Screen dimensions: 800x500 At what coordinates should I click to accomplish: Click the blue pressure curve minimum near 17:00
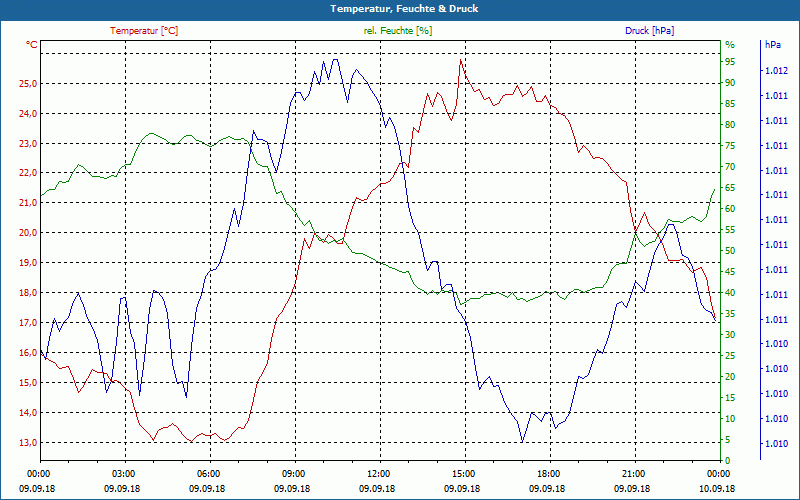pyautogui.click(x=522, y=441)
